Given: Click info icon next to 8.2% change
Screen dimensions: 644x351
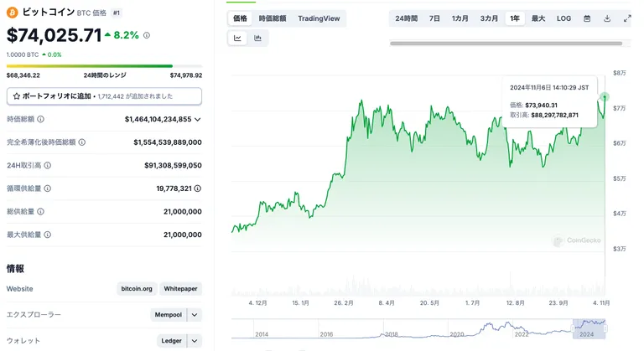Looking at the screenshot, I should click(x=147, y=36).
